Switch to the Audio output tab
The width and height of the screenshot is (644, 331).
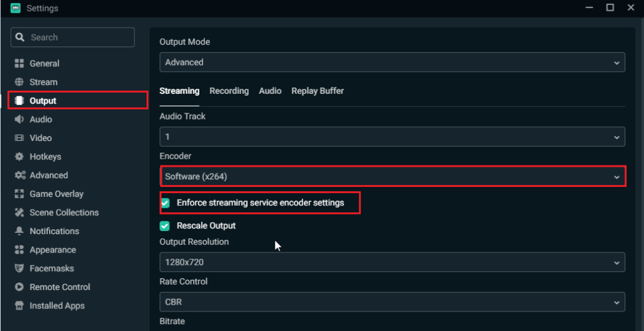(270, 91)
